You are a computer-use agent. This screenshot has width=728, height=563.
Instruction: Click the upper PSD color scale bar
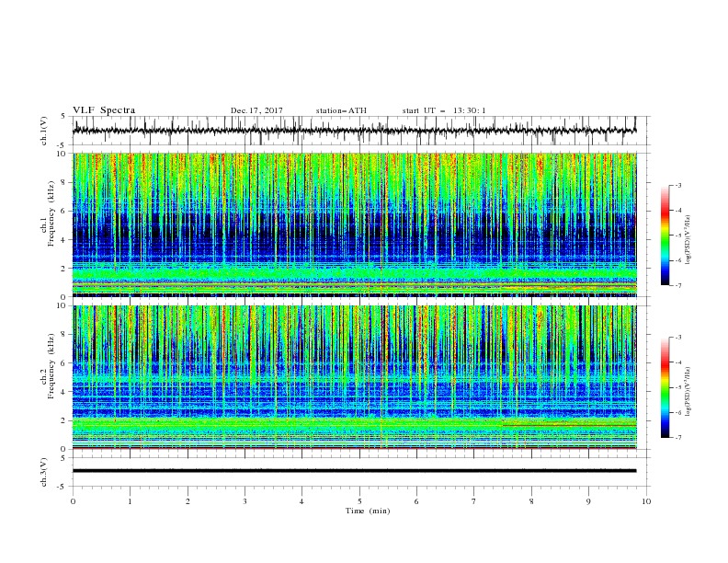(665, 236)
